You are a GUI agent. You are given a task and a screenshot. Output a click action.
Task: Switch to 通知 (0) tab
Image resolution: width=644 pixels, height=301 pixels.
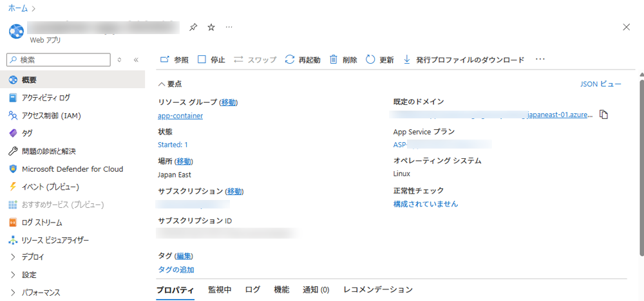[x=316, y=289]
